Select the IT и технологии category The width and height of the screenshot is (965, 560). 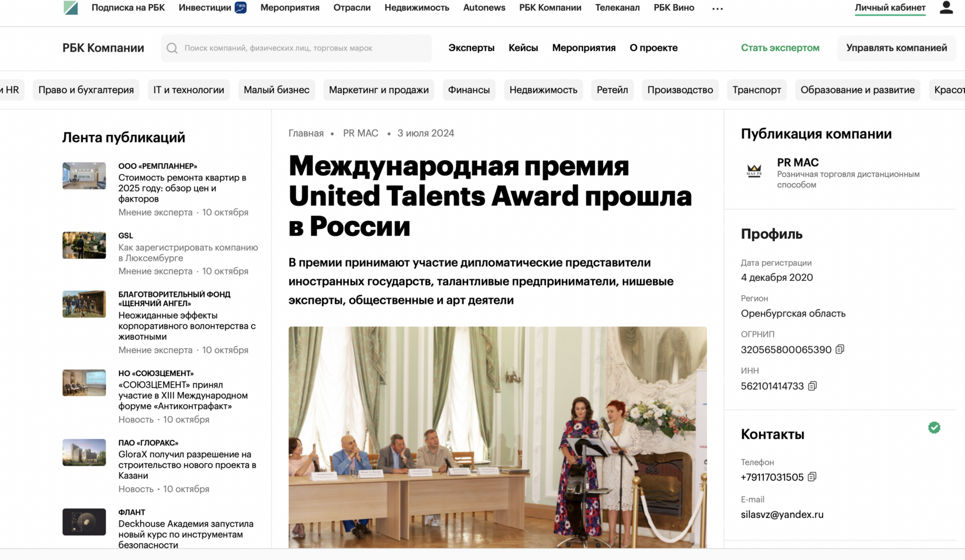(x=189, y=90)
